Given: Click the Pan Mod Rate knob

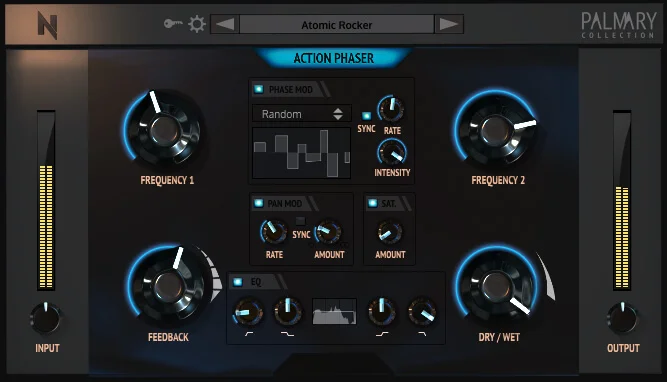Looking at the screenshot, I should click(x=274, y=232).
